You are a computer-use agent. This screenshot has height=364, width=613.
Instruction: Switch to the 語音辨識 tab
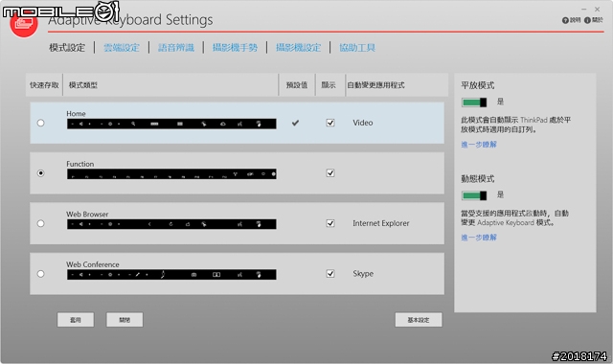coord(176,48)
